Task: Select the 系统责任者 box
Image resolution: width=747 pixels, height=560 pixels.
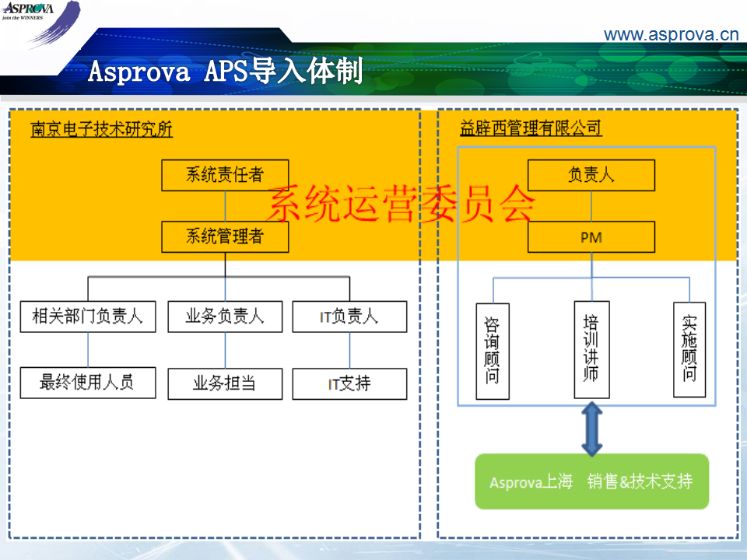Action: pyautogui.click(x=225, y=175)
